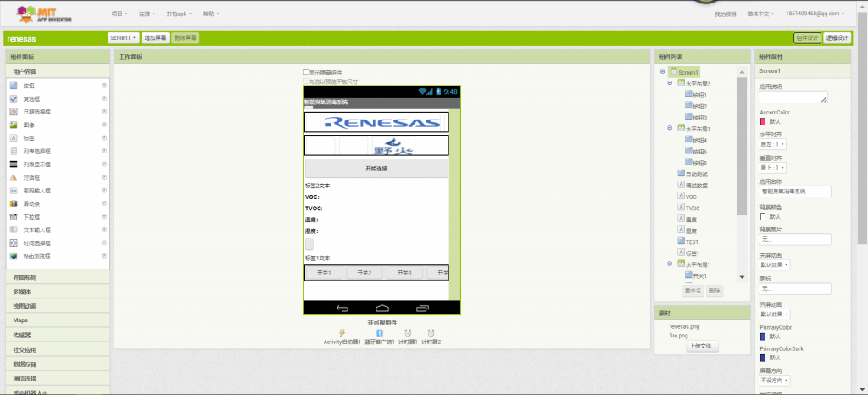The image size is (868, 395).
Task: Click the Activity启动器1 non-visible component
Action: click(342, 333)
